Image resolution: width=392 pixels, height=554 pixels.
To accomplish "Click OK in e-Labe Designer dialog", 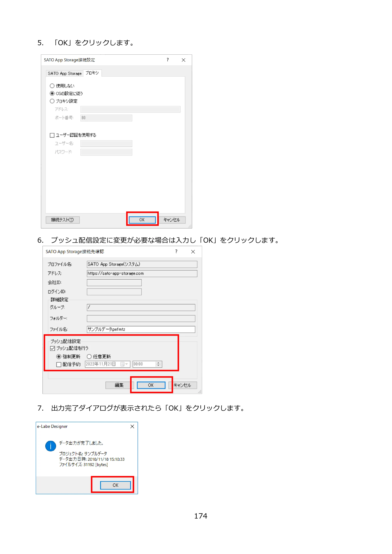I will (x=115, y=485).
